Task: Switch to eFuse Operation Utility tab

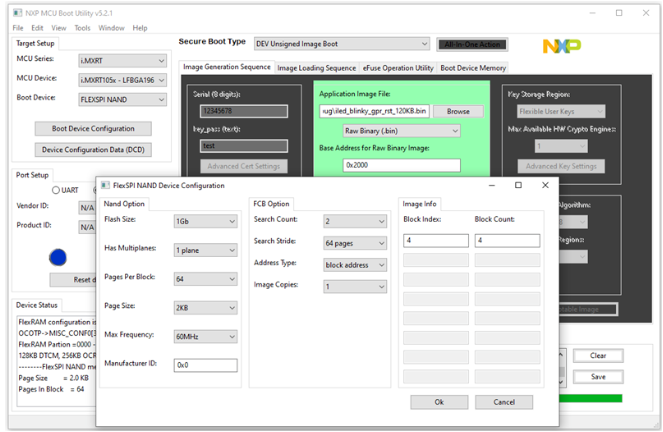Action: pos(398,68)
